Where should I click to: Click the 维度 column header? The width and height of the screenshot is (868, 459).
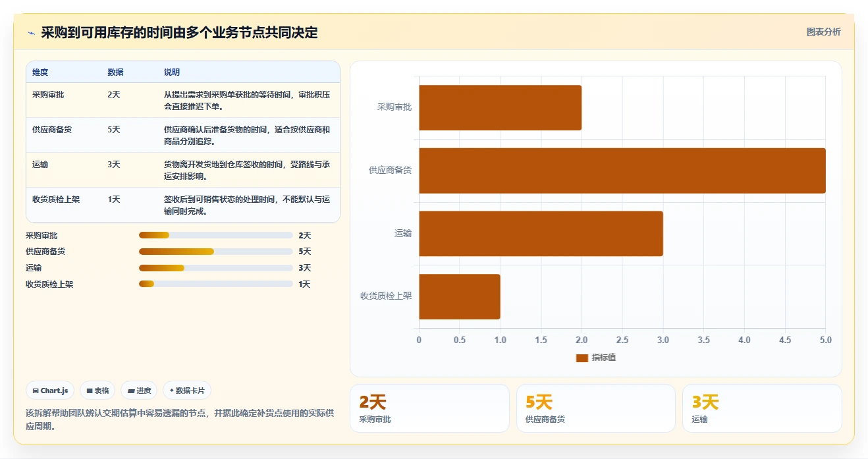[40, 72]
